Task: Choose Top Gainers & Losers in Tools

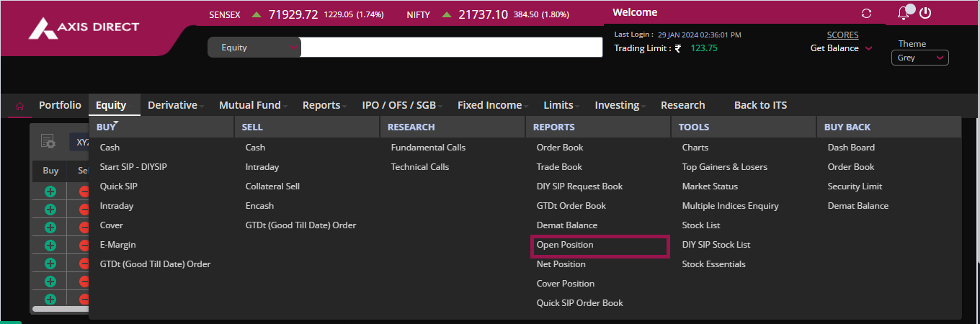Action: (x=724, y=167)
